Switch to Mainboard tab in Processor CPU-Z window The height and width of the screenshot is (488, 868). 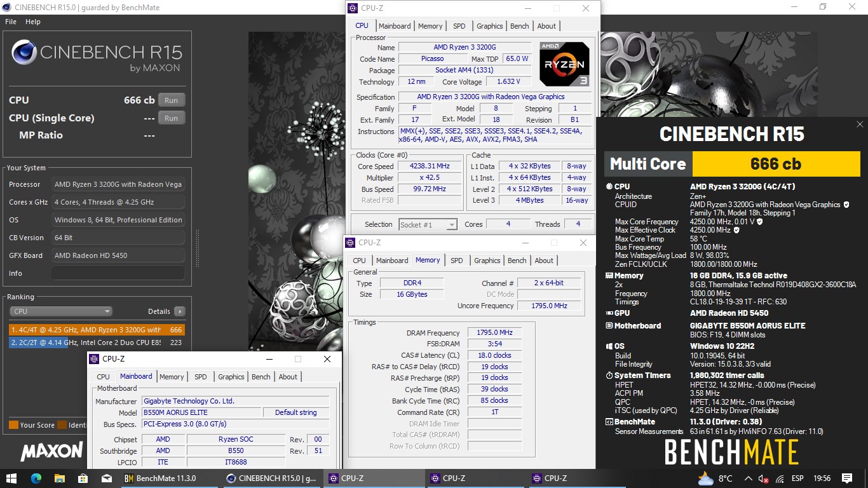click(395, 26)
